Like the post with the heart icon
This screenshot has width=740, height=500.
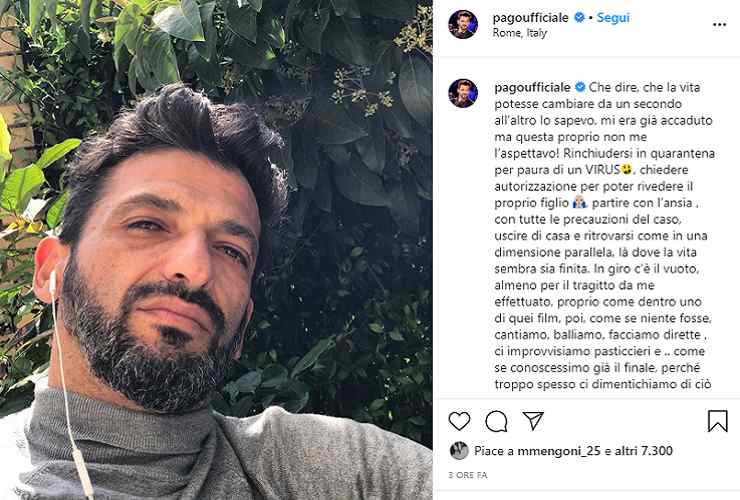tap(459, 421)
